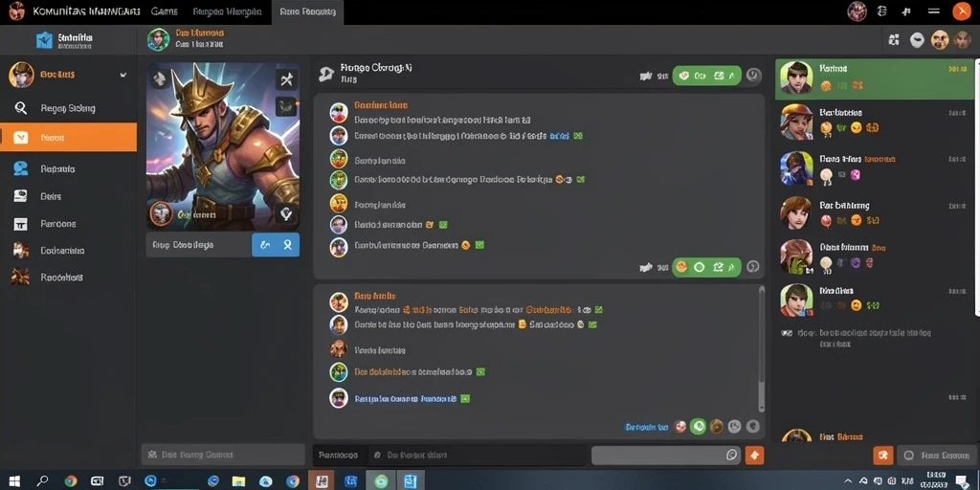Click the green reaction icon under the second chat block
Image resolution: width=980 pixels, height=490 pixels.
[699, 427]
